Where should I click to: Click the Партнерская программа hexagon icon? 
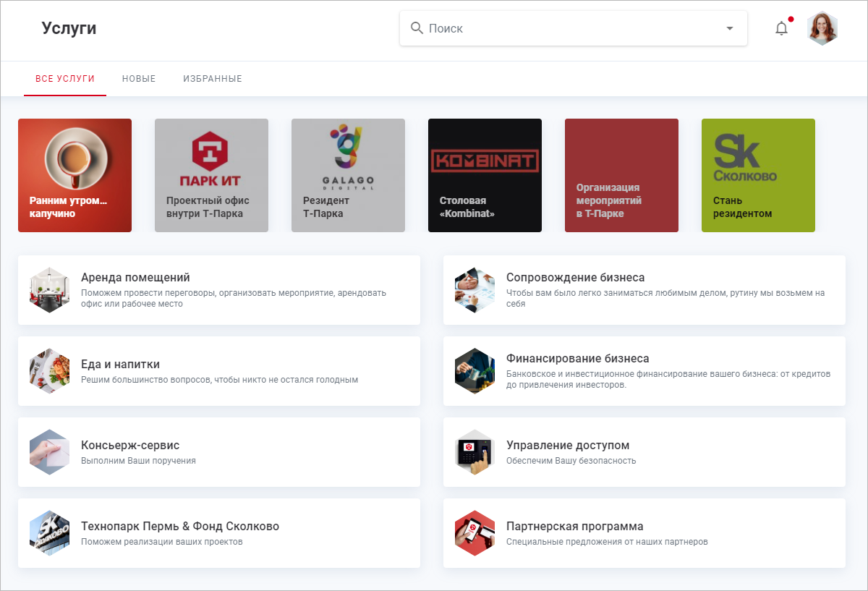tap(475, 532)
